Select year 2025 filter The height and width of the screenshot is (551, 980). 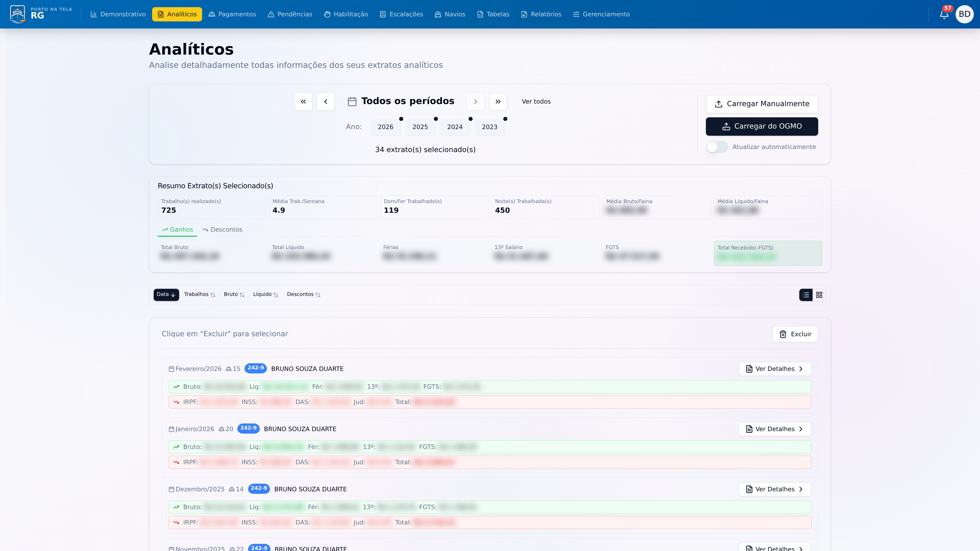tap(420, 127)
